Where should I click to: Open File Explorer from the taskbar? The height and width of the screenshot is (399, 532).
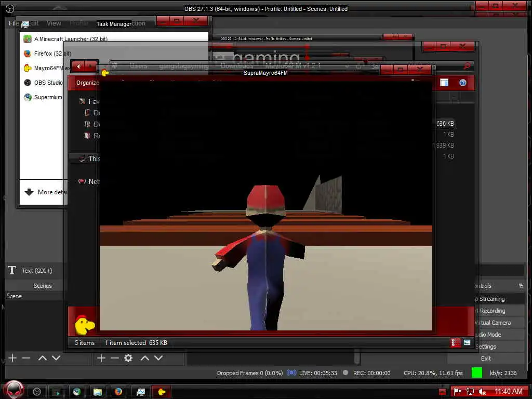pyautogui.click(x=98, y=392)
